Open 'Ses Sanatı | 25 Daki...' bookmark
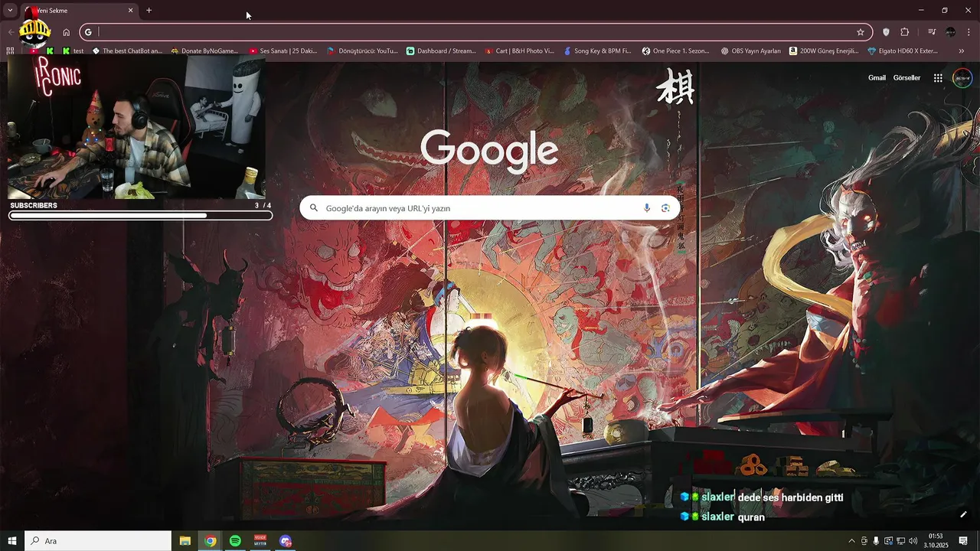 [283, 51]
